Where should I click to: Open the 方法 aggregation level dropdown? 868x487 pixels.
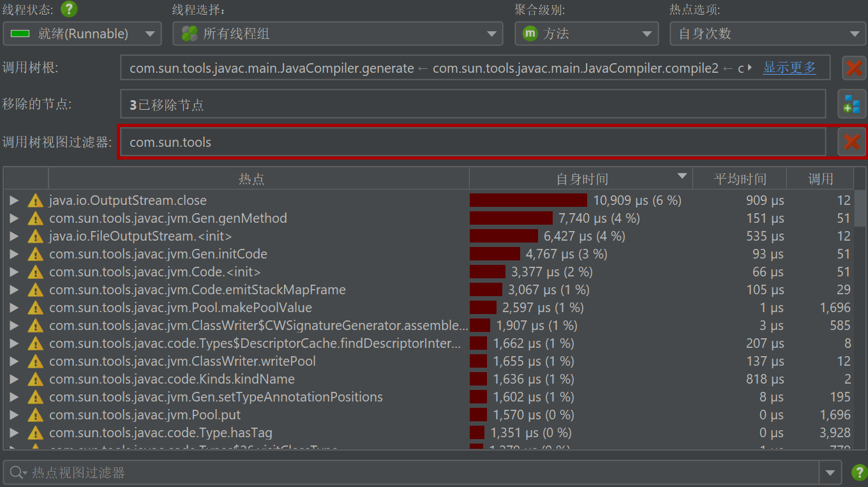(586, 34)
